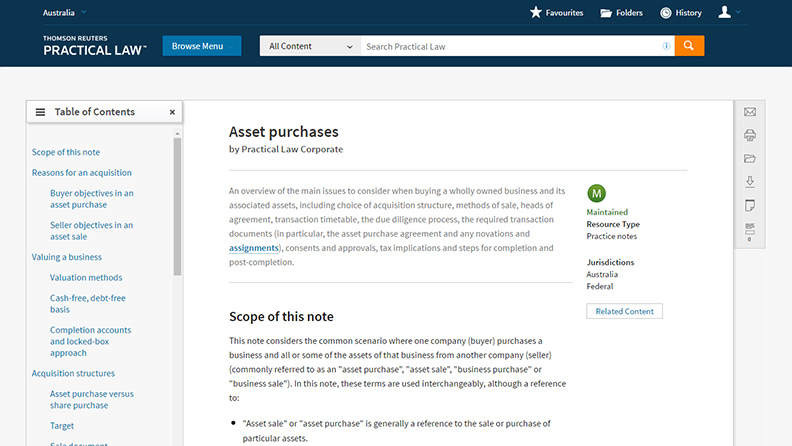Click the green Maintained status badge

[x=597, y=194]
